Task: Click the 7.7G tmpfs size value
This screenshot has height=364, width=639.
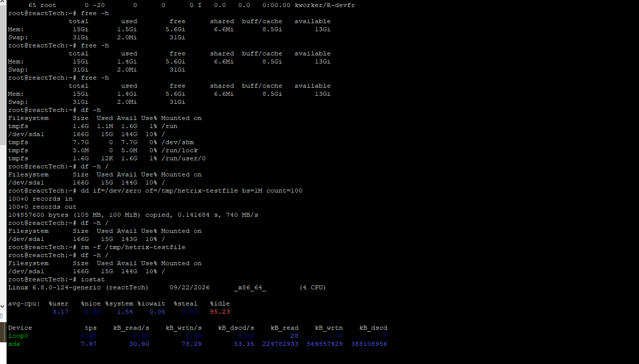Action: pyautogui.click(x=81, y=142)
